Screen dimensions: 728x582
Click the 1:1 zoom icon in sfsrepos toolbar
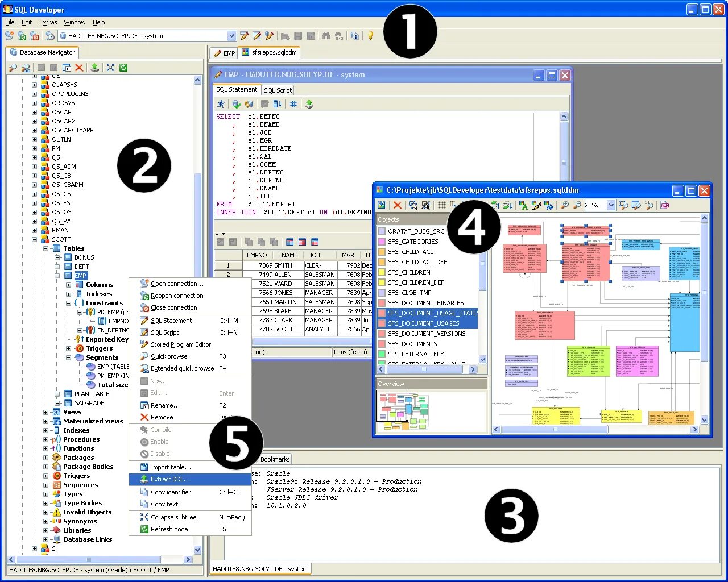[x=649, y=205]
